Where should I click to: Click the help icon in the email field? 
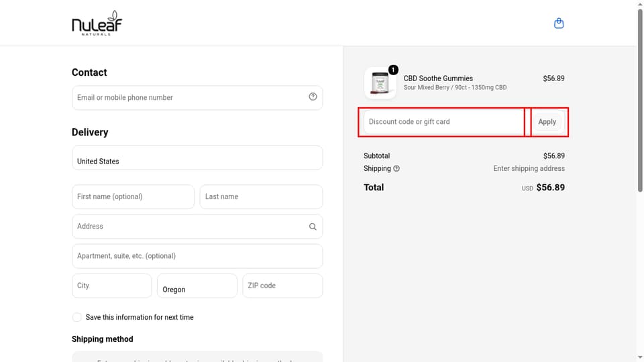point(313,97)
